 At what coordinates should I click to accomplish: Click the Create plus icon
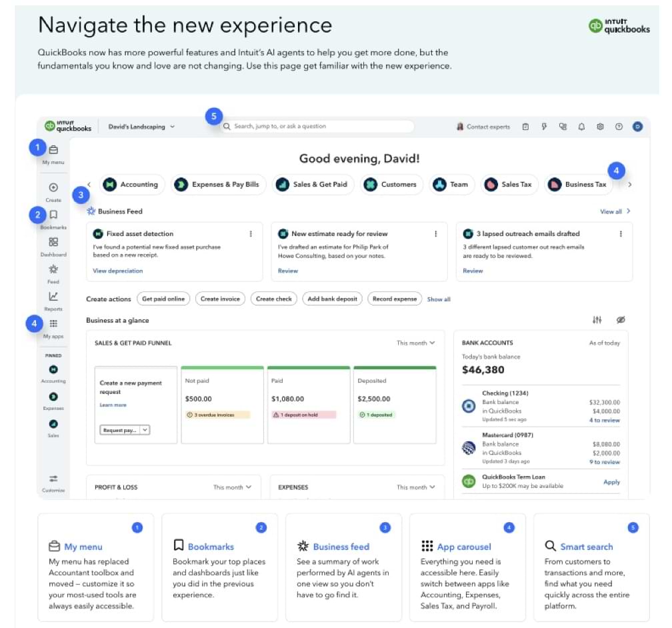(53, 188)
